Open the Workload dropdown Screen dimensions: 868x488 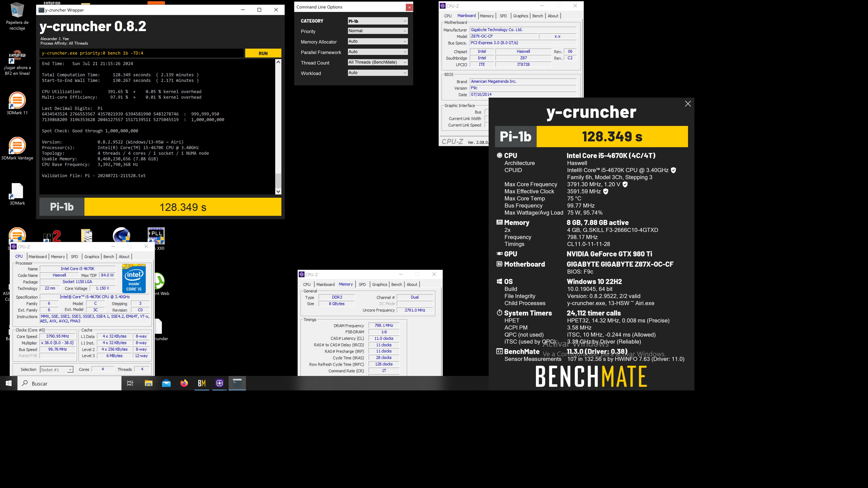coord(378,72)
